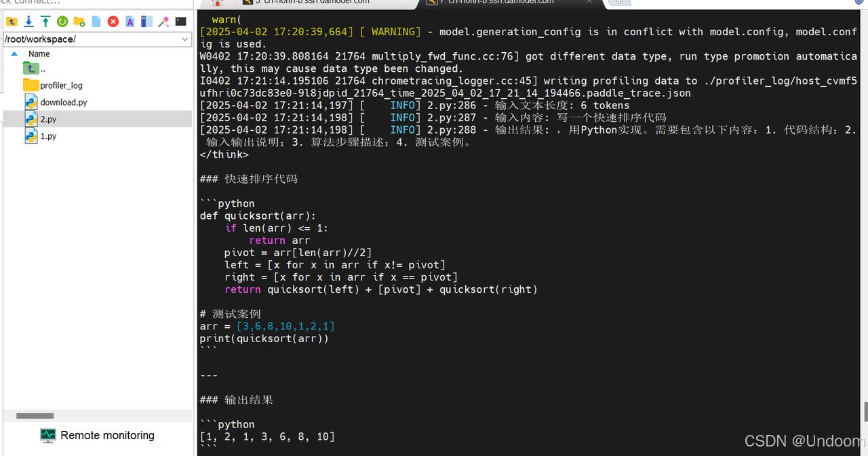Click the Name column header
This screenshot has width=868, height=456.
pos(39,54)
